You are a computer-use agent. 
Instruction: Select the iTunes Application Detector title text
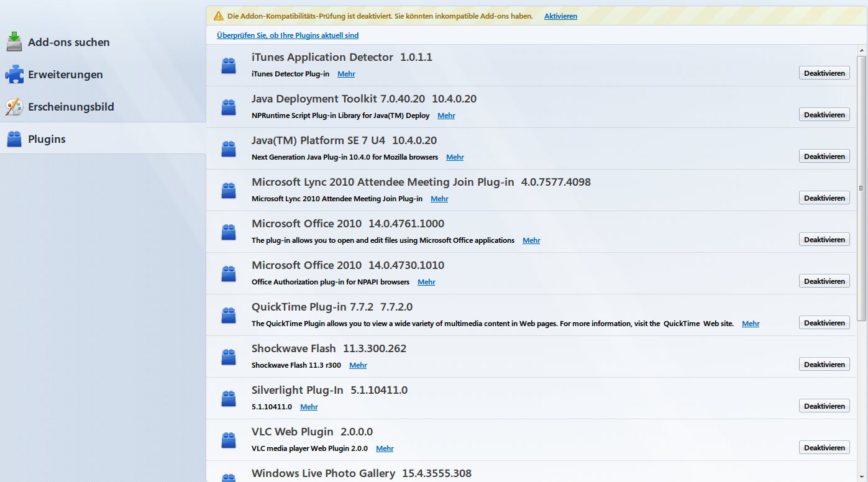coord(322,57)
